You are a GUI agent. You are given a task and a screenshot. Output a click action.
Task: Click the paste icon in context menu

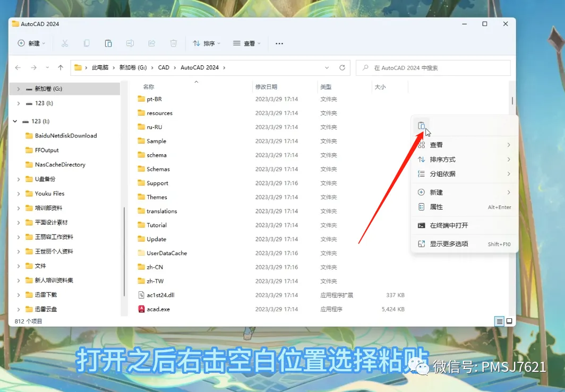(x=421, y=126)
